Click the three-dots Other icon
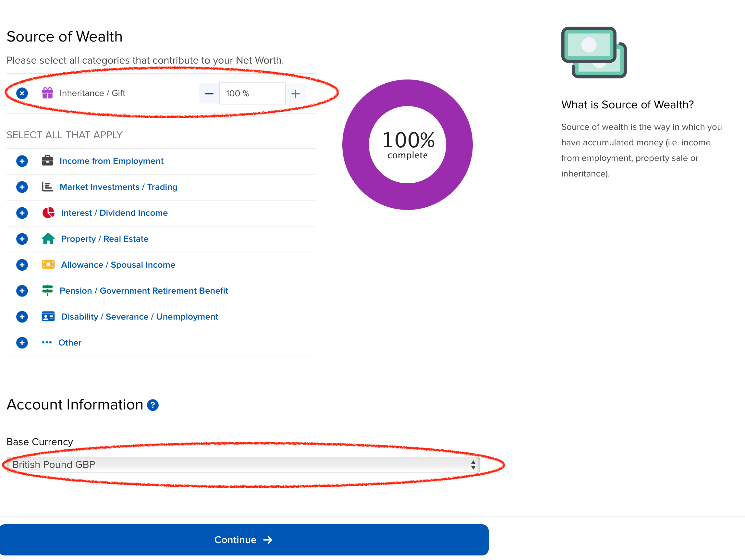This screenshot has width=745, height=560. tap(47, 343)
